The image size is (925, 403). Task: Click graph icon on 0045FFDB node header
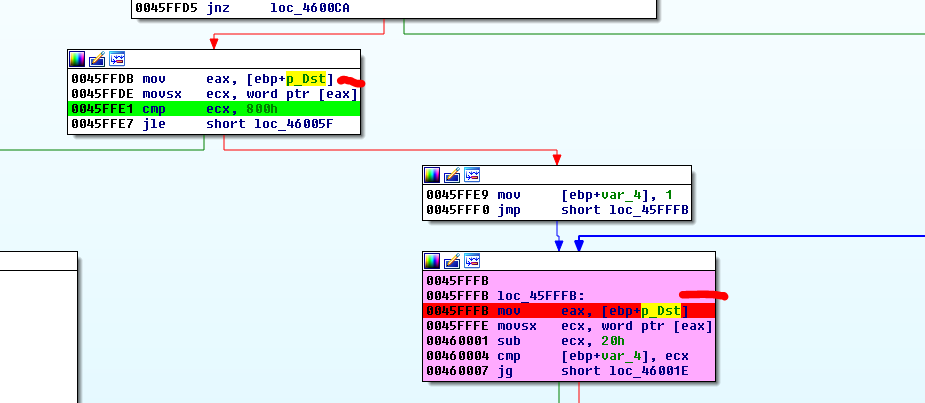[x=116, y=59]
